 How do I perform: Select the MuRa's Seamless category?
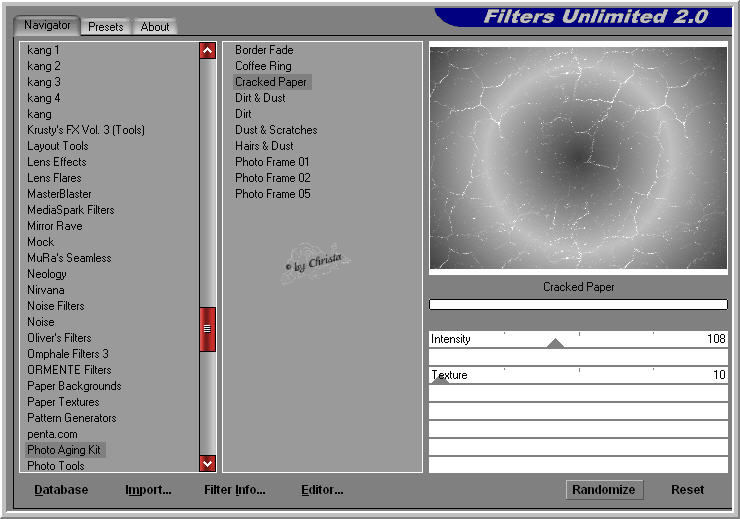(69, 259)
